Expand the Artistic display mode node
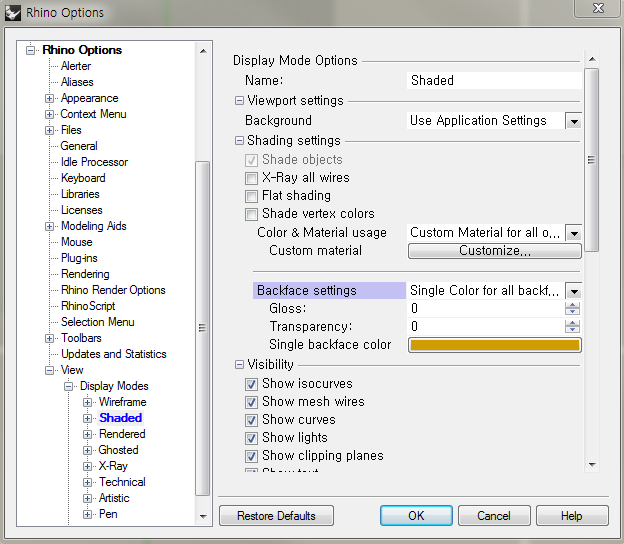 click(x=88, y=498)
